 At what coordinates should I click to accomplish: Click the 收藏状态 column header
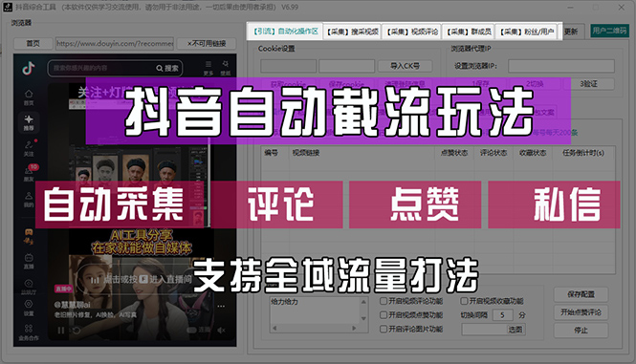[533, 153]
